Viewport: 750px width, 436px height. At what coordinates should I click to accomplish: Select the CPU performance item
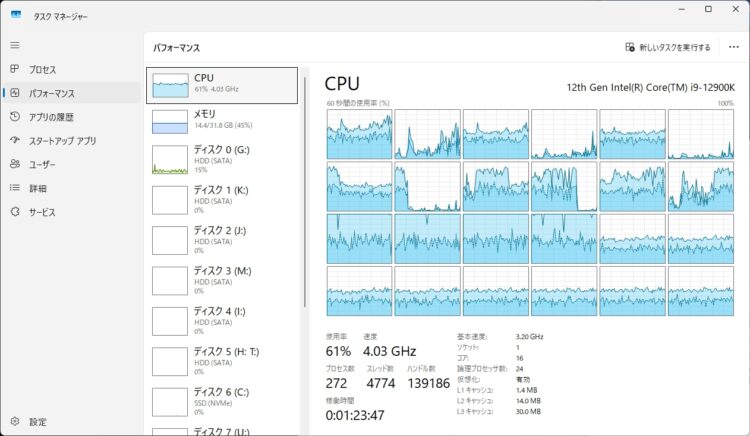[x=222, y=85]
